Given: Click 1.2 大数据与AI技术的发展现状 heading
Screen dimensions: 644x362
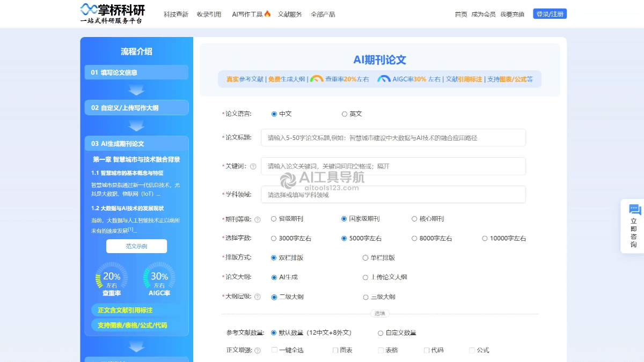Looking at the screenshot, I should pyautogui.click(x=127, y=208).
